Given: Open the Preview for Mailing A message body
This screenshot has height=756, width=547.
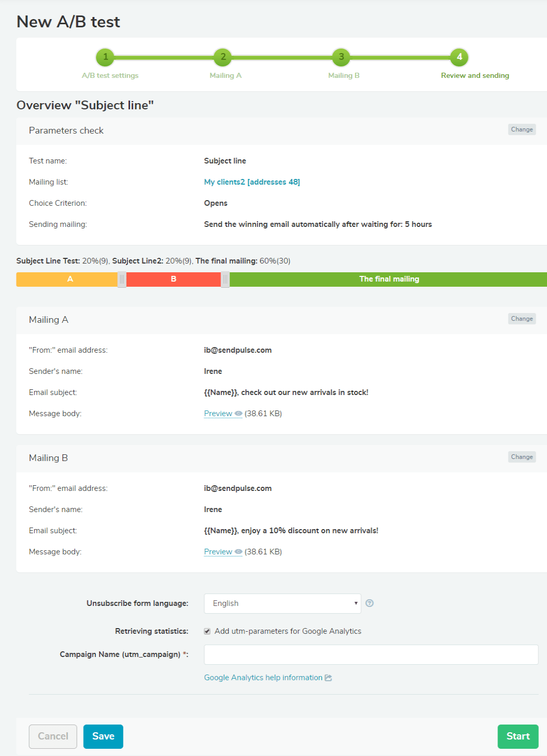Looking at the screenshot, I should point(218,413).
